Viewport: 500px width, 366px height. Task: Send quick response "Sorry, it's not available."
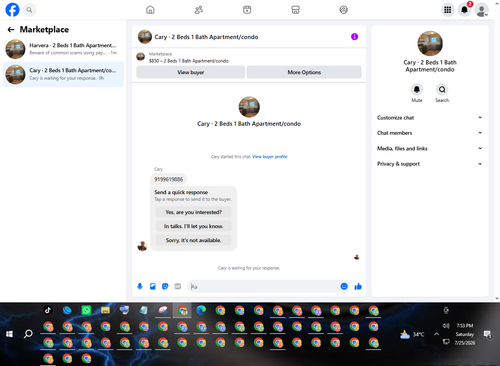(194, 240)
